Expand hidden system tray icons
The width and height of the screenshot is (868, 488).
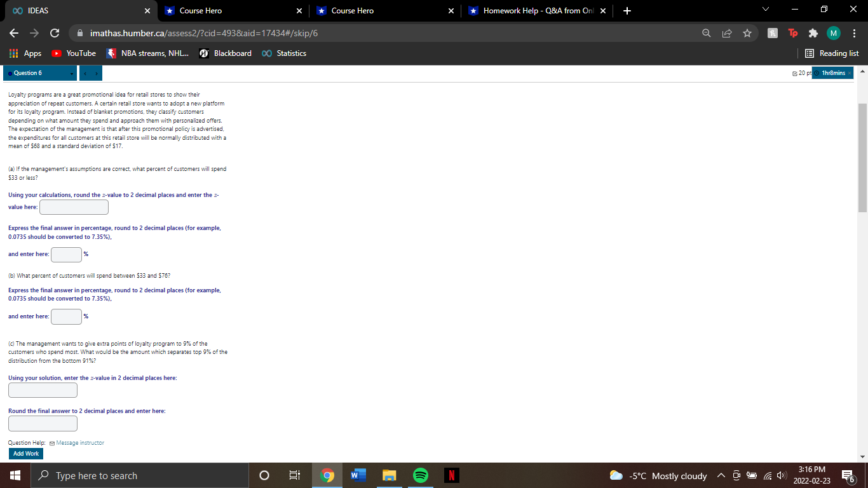pos(720,475)
